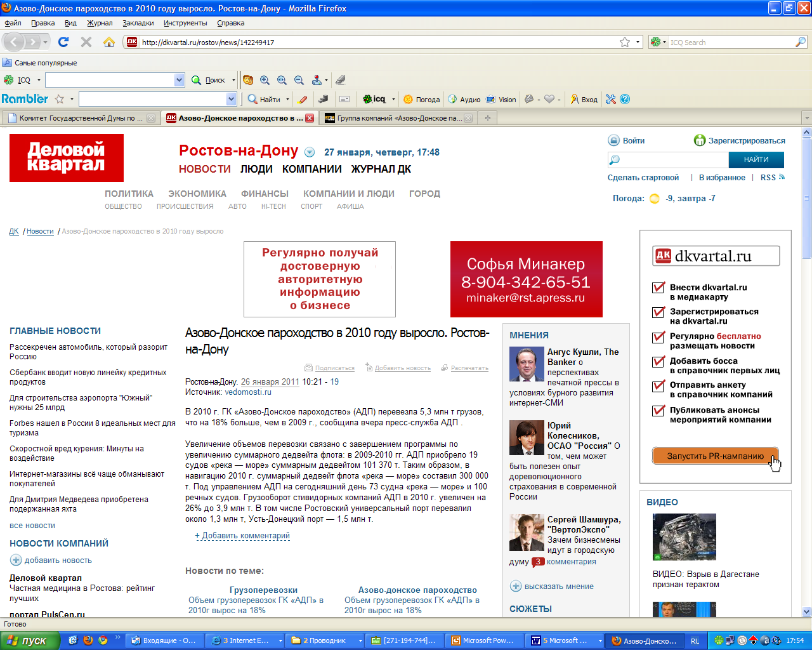
Task: Open the city selector dropdown next to Ростов-на-Дону
Action: click(x=310, y=152)
